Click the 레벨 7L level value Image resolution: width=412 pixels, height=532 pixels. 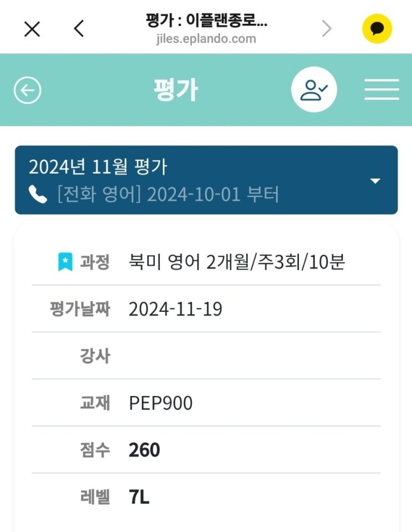(139, 497)
